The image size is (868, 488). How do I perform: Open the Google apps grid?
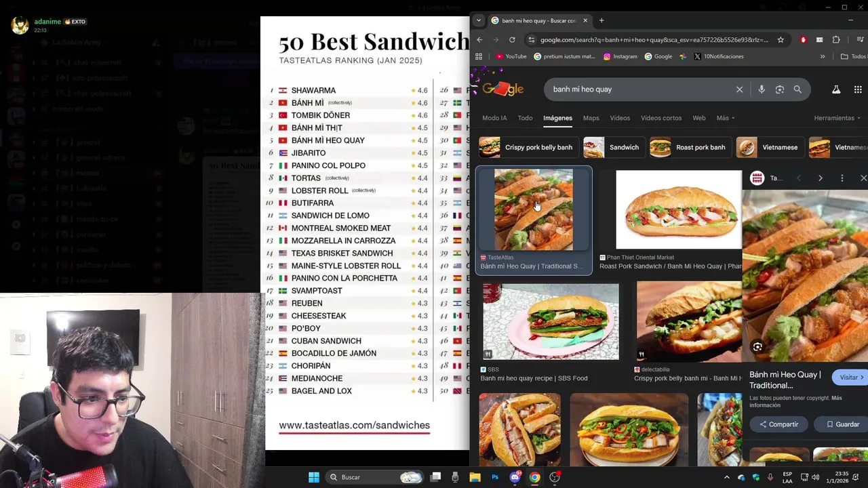(858, 89)
